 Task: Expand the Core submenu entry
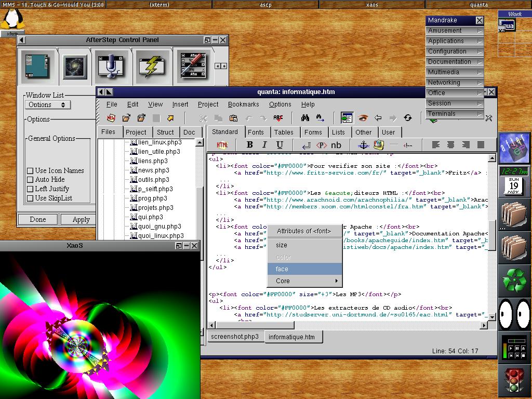pos(304,281)
